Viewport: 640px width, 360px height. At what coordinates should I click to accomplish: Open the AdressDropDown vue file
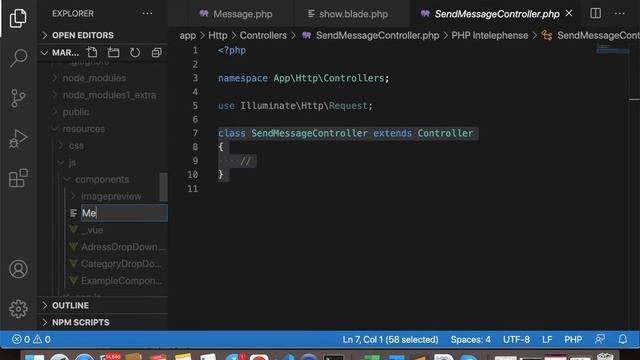pyautogui.click(x=122, y=247)
